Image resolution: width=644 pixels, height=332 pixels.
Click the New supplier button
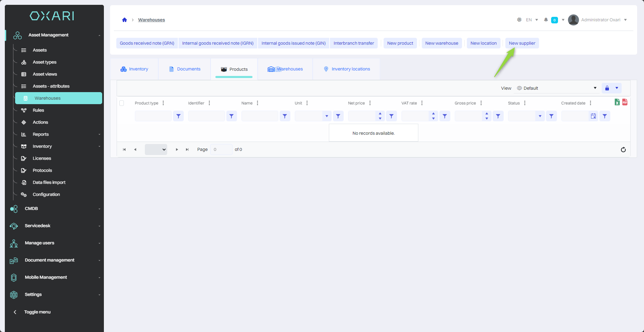click(x=522, y=43)
